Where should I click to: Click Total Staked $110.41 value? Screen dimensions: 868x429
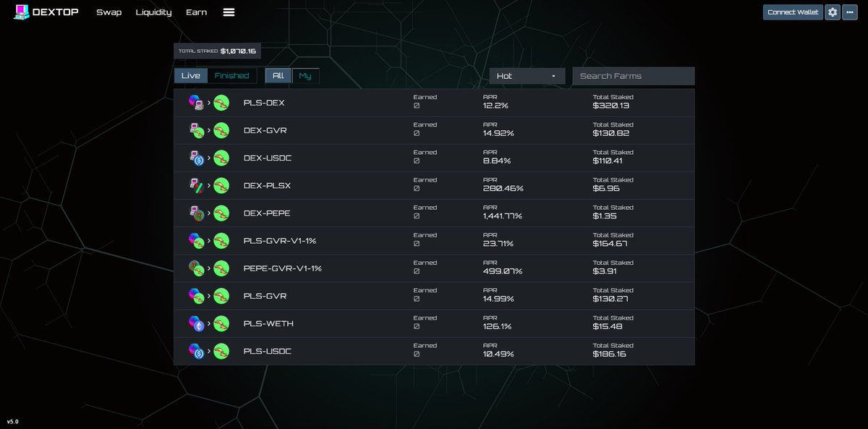coord(608,162)
